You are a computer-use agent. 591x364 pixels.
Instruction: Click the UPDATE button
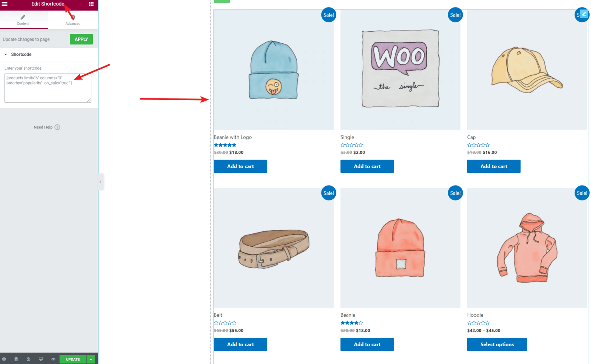coord(73,359)
